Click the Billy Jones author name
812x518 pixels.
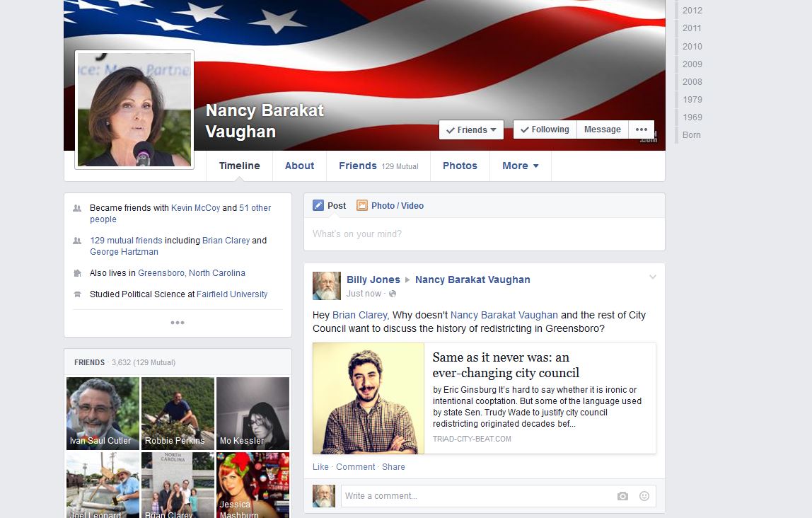(x=373, y=280)
